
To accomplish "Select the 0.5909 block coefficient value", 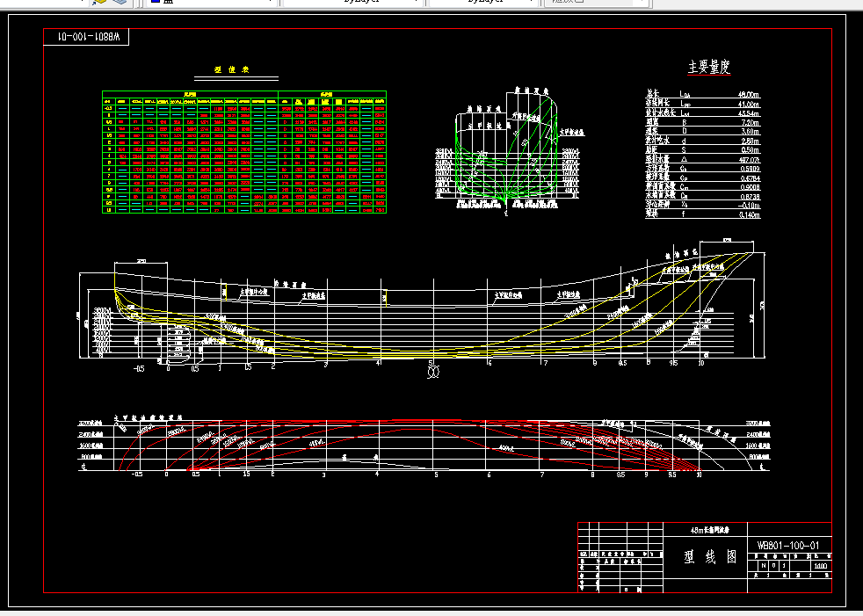I will 750,169.
